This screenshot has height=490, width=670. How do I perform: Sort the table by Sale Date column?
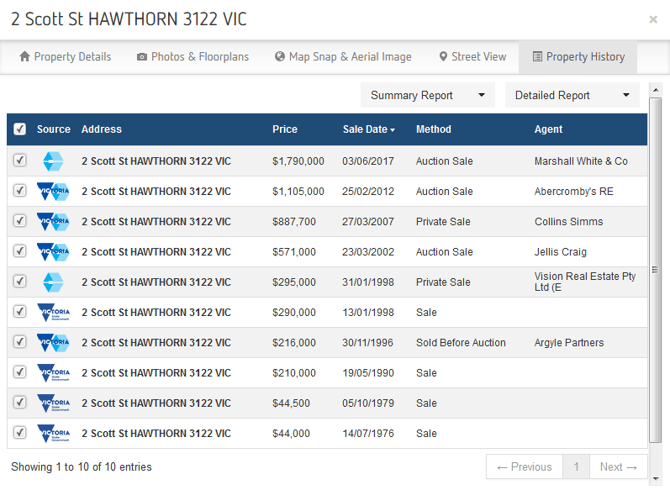(x=368, y=129)
